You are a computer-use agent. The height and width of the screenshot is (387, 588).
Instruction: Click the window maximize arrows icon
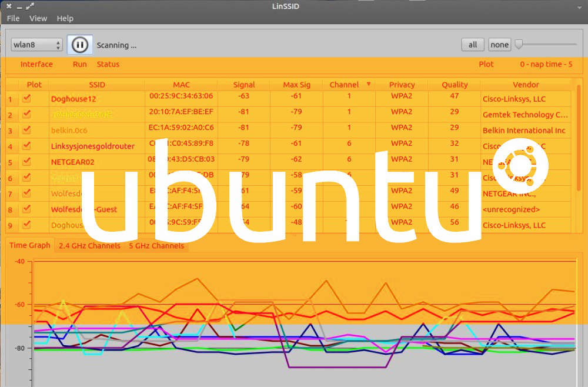31,6
